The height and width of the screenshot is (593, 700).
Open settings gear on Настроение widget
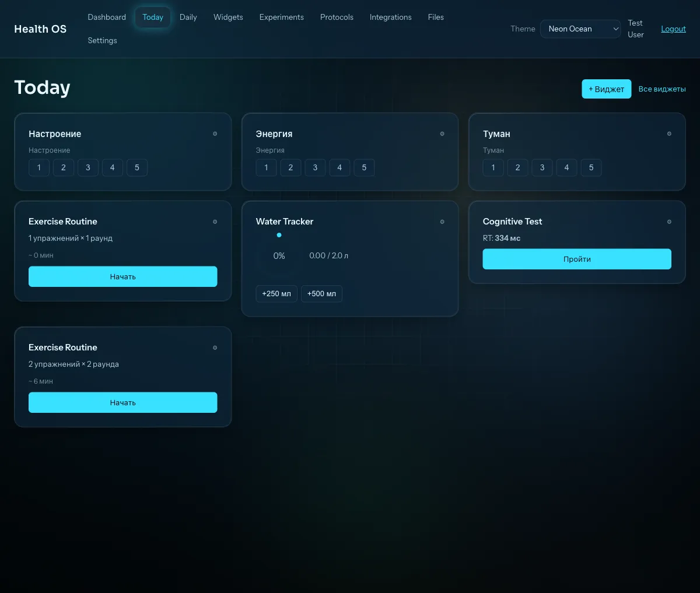215,134
